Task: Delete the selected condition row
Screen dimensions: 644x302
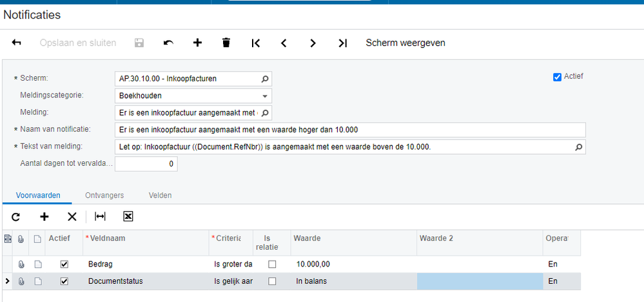Action: tap(72, 217)
